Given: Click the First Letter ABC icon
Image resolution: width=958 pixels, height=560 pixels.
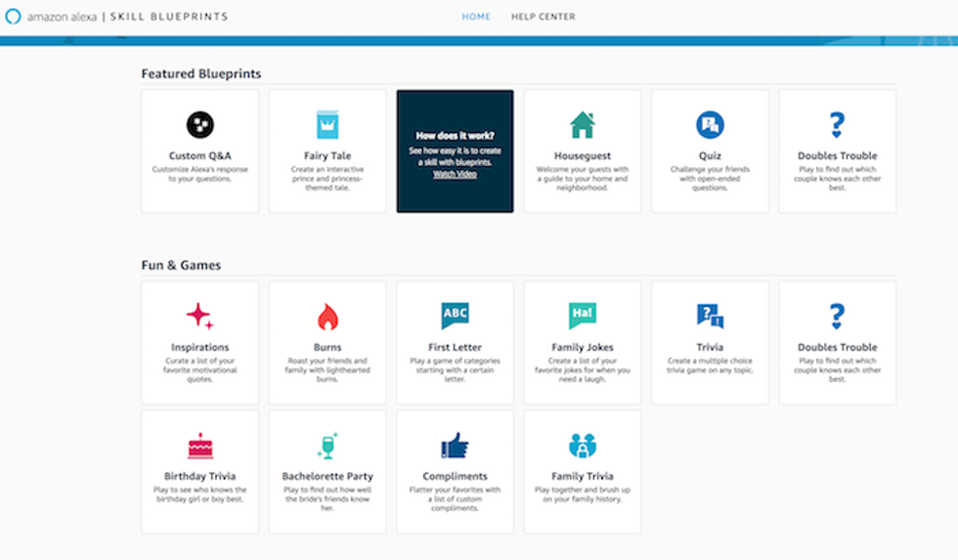Looking at the screenshot, I should pyautogui.click(x=455, y=315).
